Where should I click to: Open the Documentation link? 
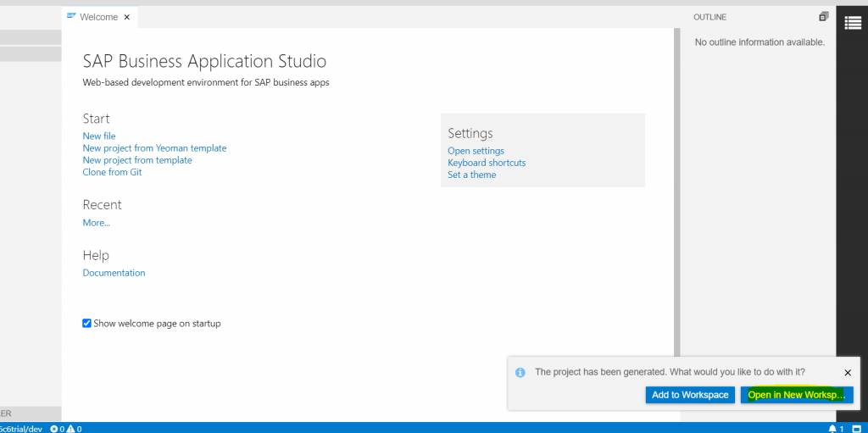point(114,272)
